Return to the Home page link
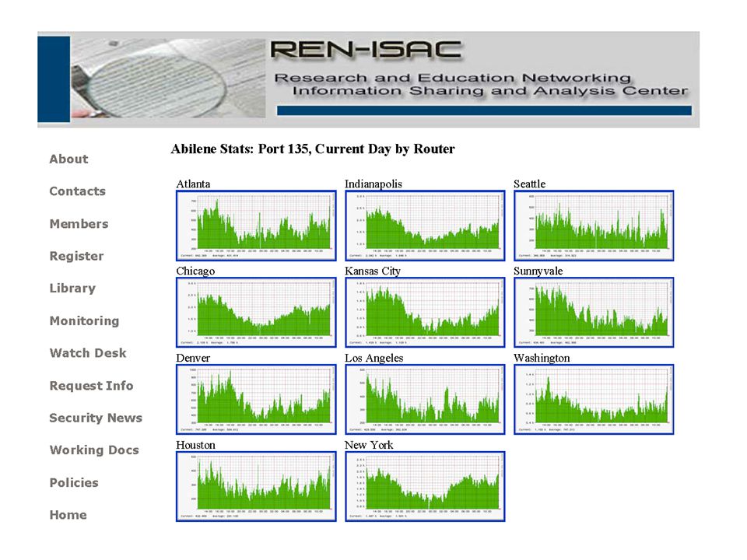The image size is (747, 560). pyautogui.click(x=68, y=515)
